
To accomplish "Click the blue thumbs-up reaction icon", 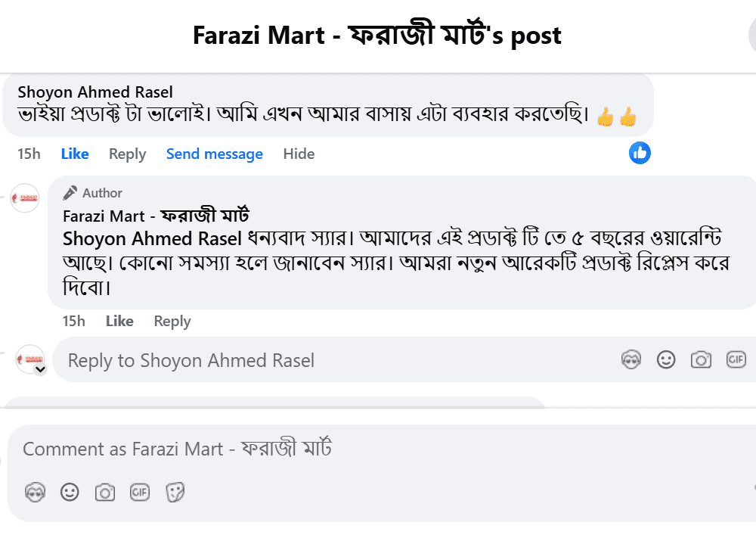I will [640, 153].
